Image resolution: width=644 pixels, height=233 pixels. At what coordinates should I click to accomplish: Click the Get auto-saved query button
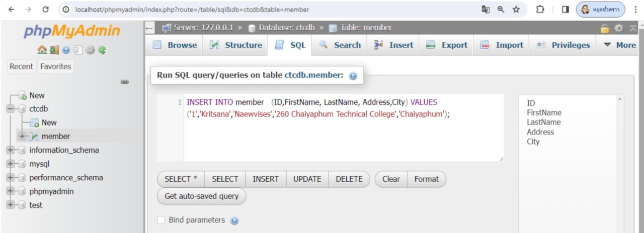click(x=201, y=196)
